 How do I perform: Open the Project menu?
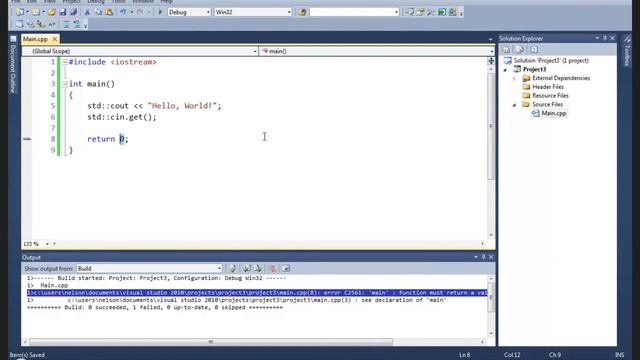click(x=71, y=2)
